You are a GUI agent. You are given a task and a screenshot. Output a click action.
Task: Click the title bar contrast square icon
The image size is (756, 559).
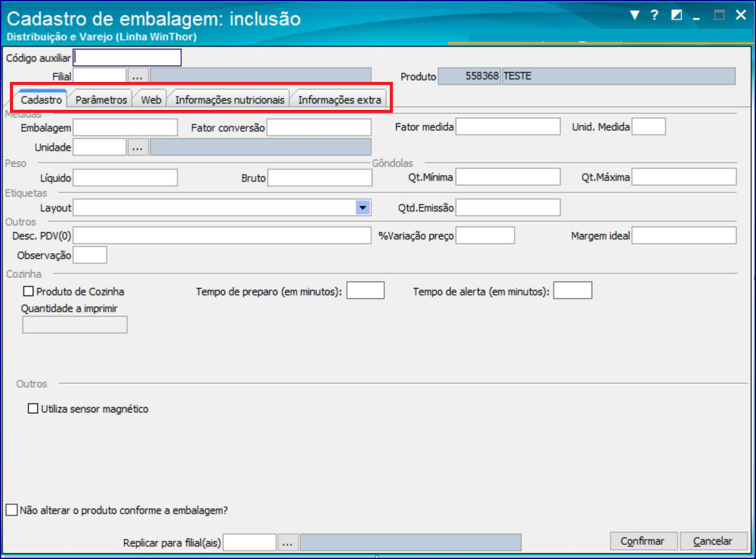(677, 16)
